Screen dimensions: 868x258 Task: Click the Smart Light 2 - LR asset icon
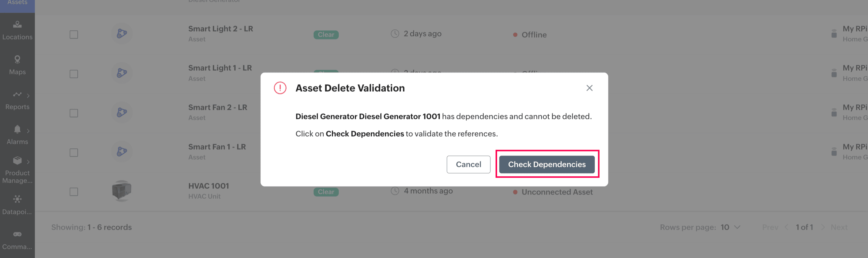[122, 33]
